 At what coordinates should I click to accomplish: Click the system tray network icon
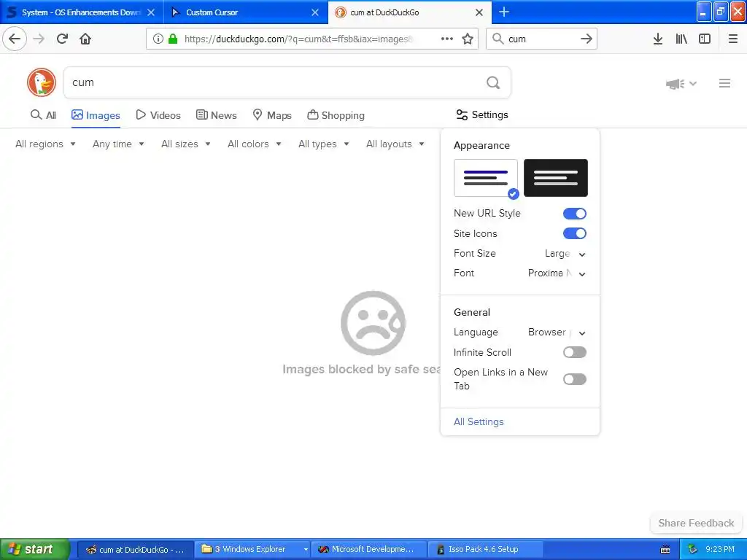(x=693, y=550)
